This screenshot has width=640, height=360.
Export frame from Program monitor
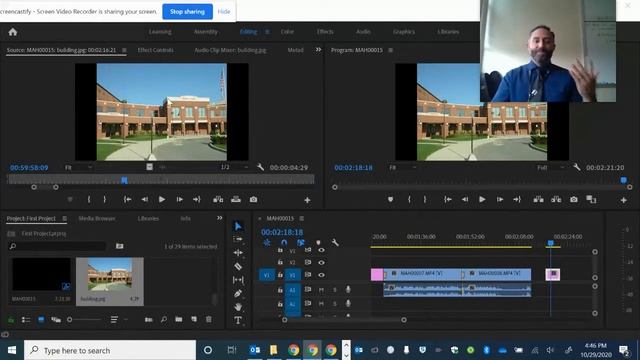pyautogui.click(x=574, y=200)
